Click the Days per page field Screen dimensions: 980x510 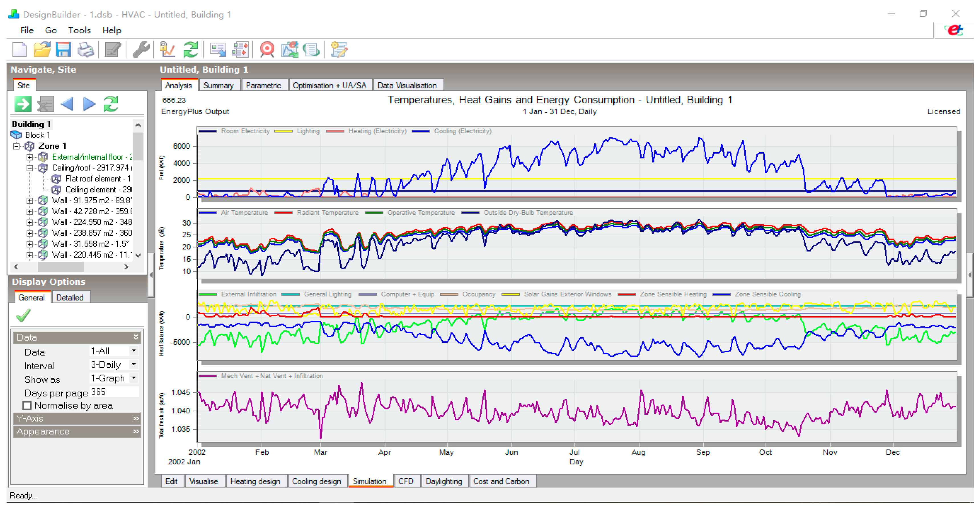pos(114,392)
